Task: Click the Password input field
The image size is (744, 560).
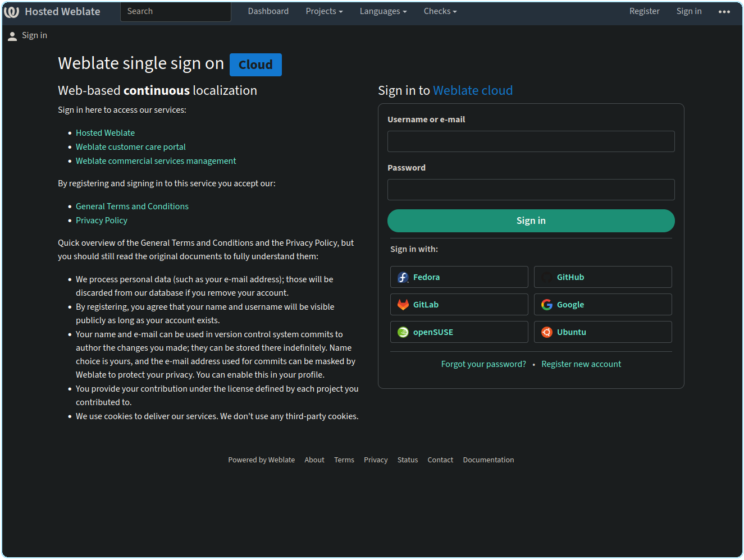Action: point(531,190)
